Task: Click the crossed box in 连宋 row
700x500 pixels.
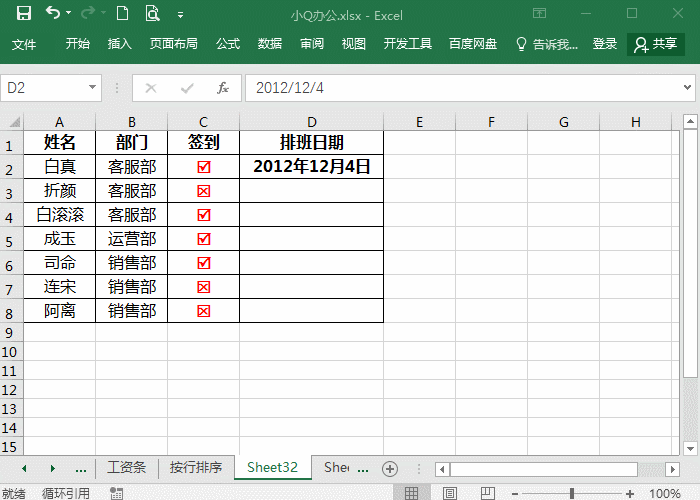Action: point(204,287)
